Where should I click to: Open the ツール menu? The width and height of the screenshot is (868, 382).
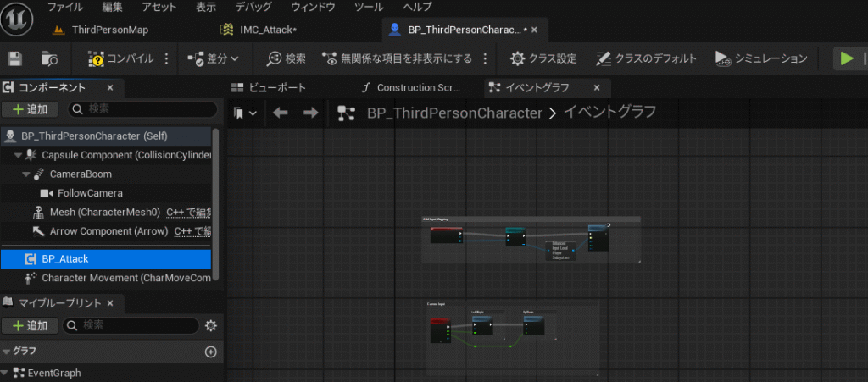click(x=369, y=7)
